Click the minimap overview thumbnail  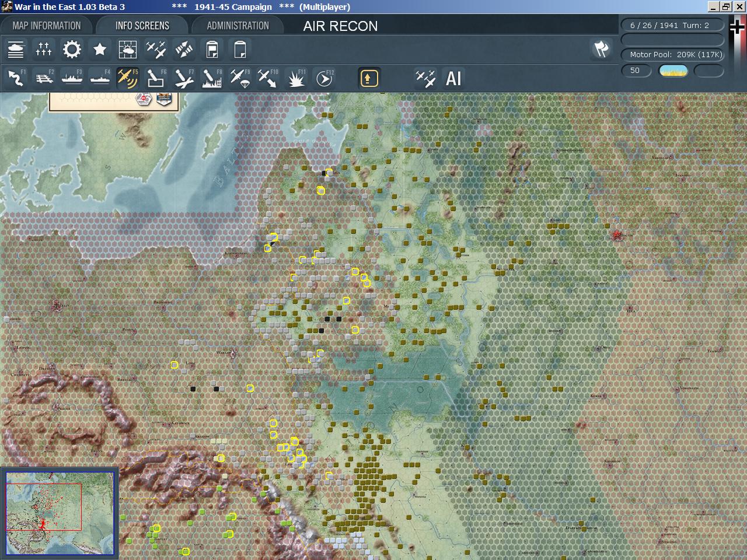60,513
